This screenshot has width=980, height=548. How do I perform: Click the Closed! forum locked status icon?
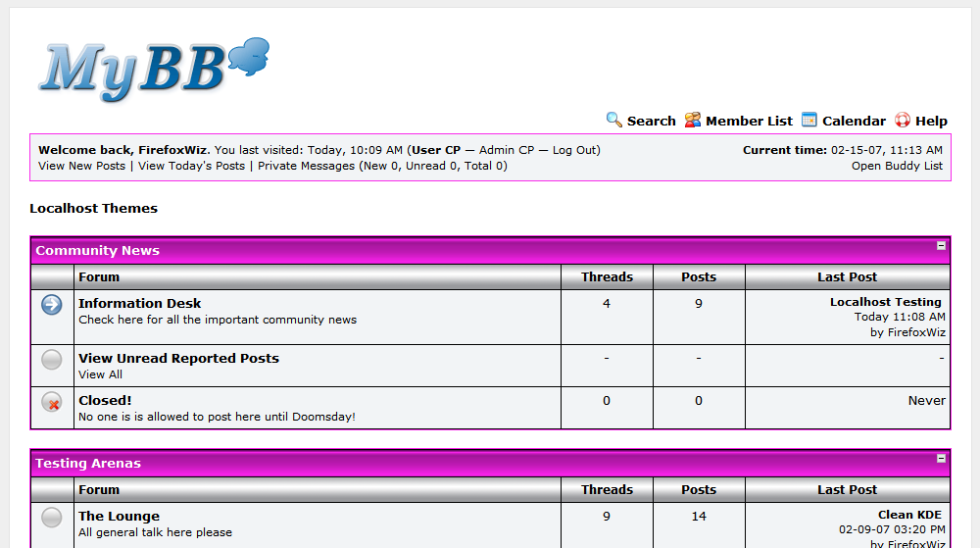pyautogui.click(x=52, y=402)
